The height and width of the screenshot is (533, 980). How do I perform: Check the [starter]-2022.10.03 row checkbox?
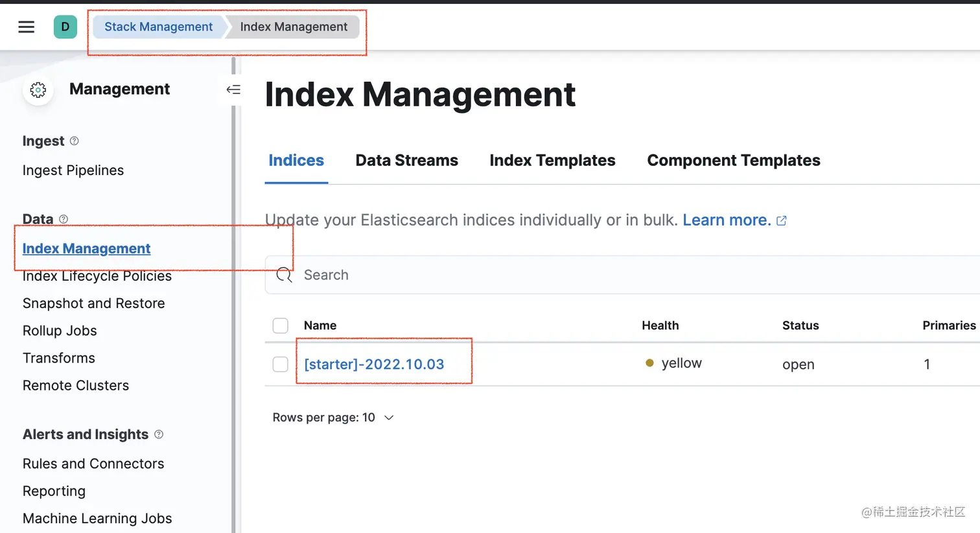coord(281,364)
